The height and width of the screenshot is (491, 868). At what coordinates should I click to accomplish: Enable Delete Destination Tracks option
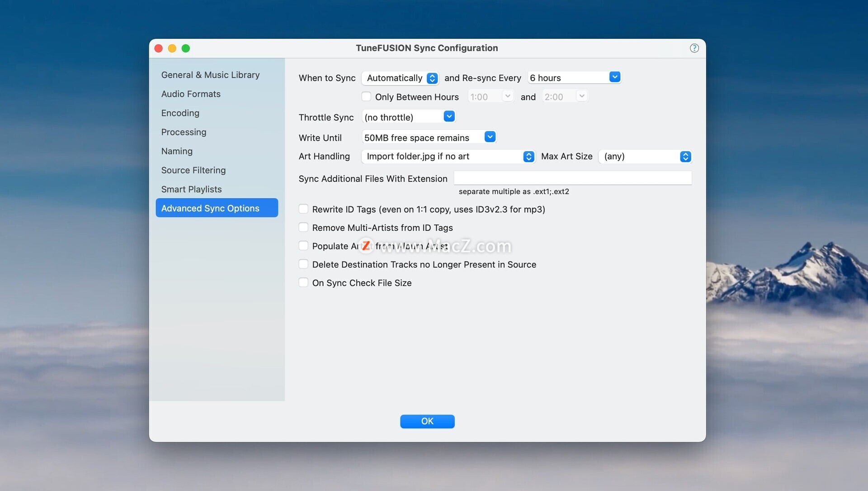coord(303,264)
